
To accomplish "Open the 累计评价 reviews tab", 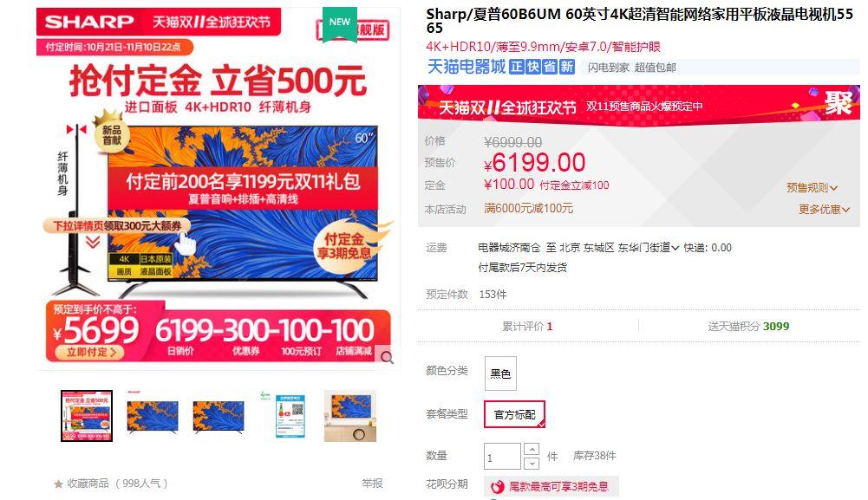I will click(527, 327).
